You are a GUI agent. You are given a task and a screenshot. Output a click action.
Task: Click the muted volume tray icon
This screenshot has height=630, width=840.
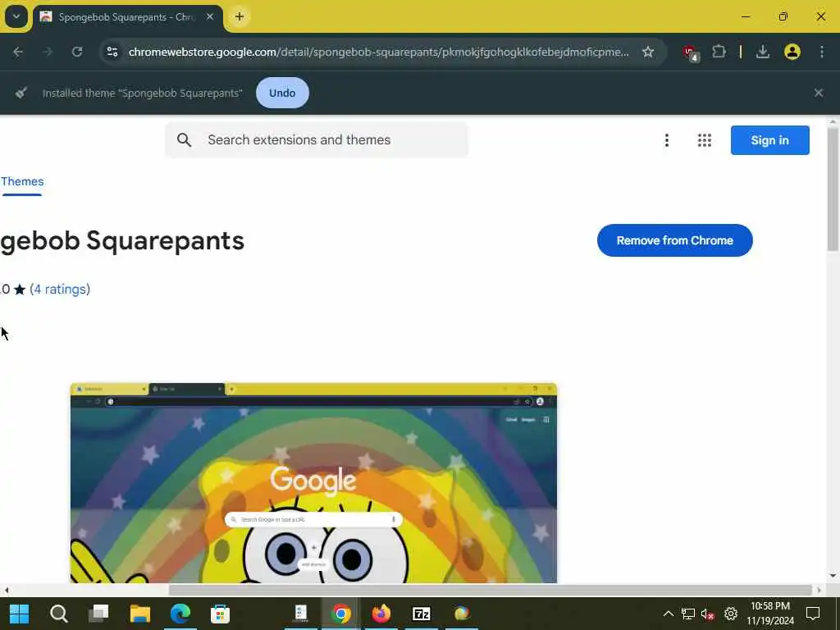point(708,614)
